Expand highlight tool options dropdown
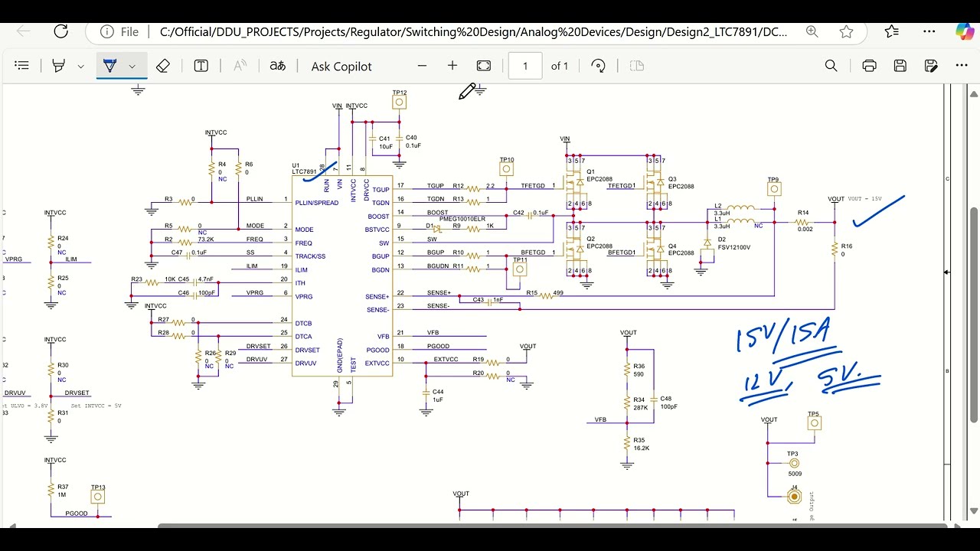Image resolution: width=980 pixels, height=551 pixels. point(80,67)
